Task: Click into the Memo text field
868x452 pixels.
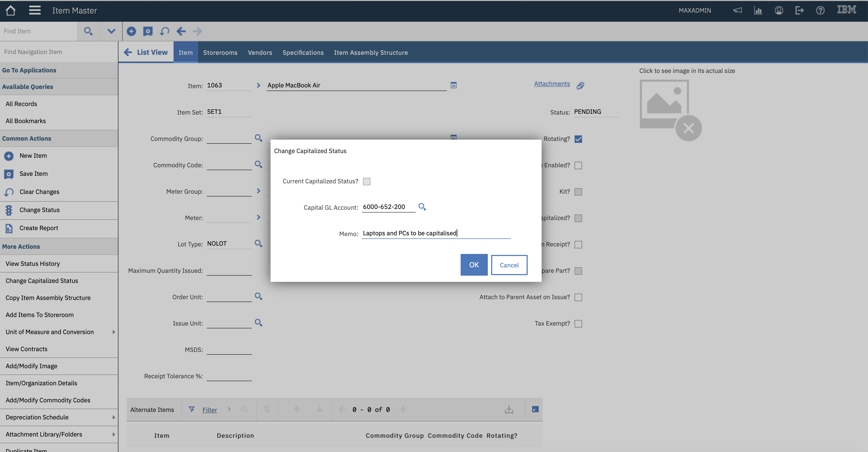Action: (x=436, y=233)
